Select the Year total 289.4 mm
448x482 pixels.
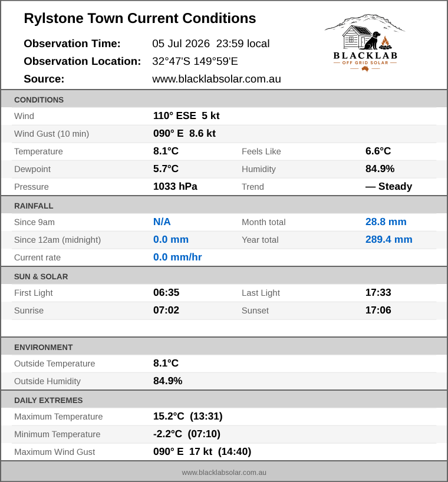pos(389,239)
